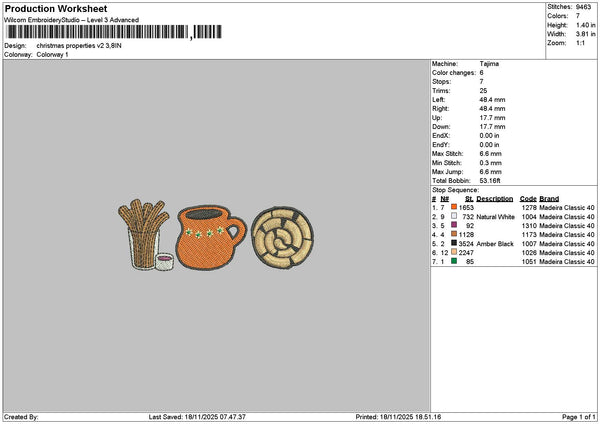Click the orange clay mug embroidery motif
The image size is (600, 424).
coord(211,238)
